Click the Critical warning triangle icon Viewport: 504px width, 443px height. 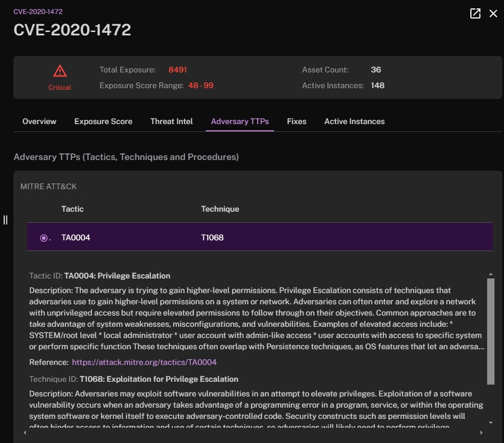point(60,71)
